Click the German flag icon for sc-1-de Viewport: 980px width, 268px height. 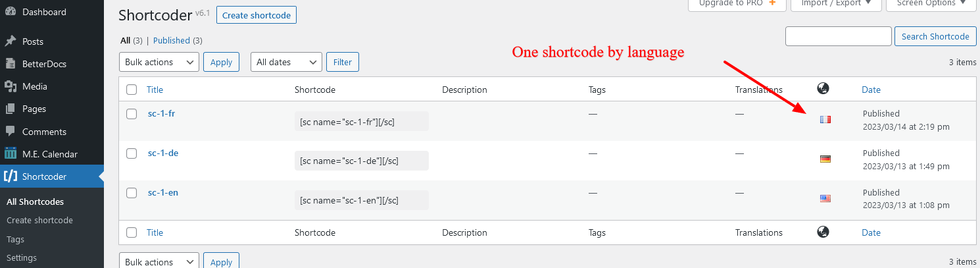coord(825,159)
